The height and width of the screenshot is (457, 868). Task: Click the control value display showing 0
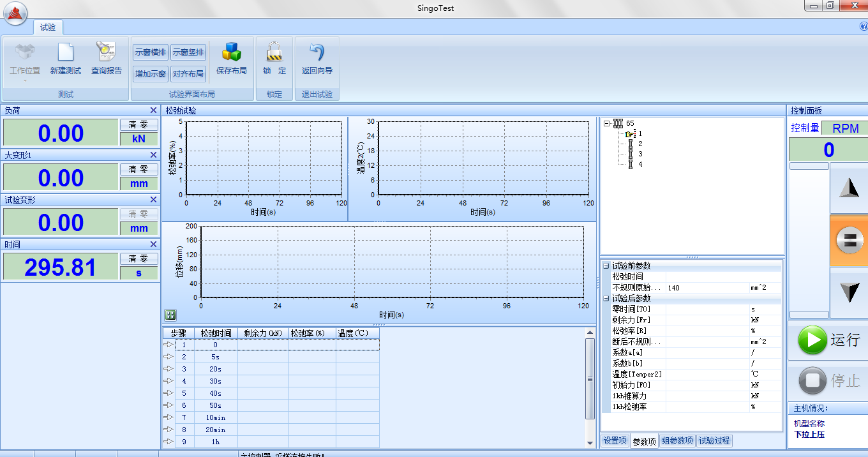click(828, 149)
